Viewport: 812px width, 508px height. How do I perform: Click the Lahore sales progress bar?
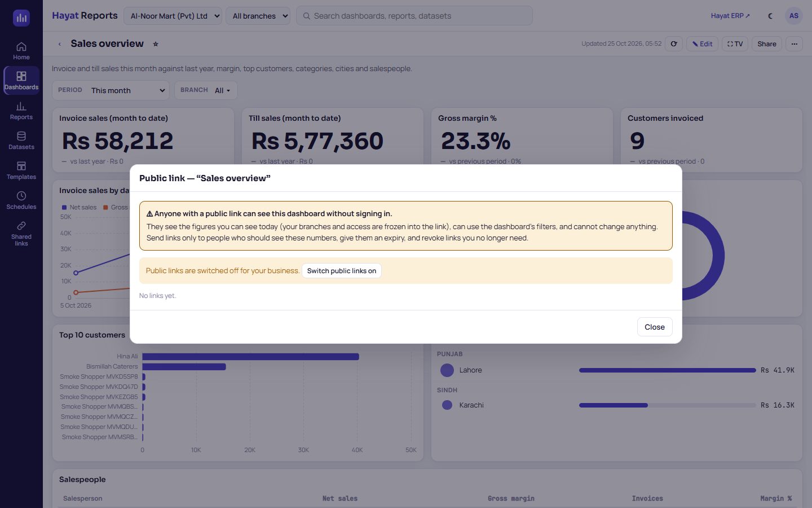pyautogui.click(x=667, y=370)
